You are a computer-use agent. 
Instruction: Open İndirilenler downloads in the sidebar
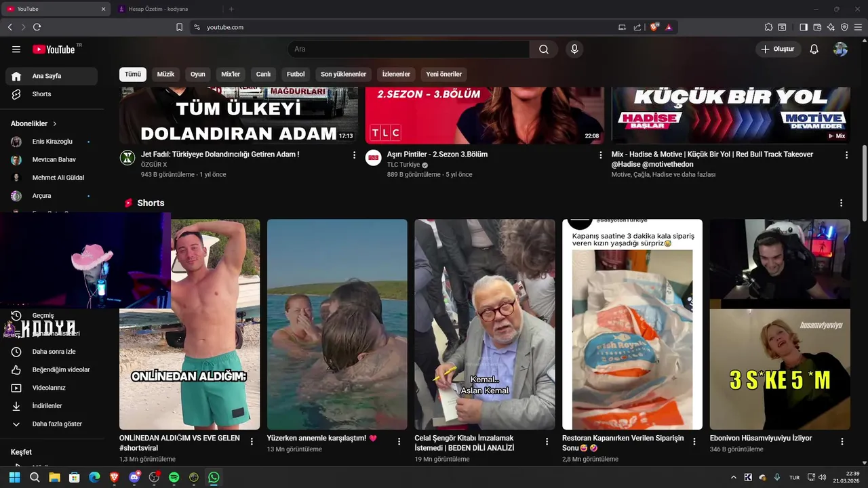click(52, 406)
